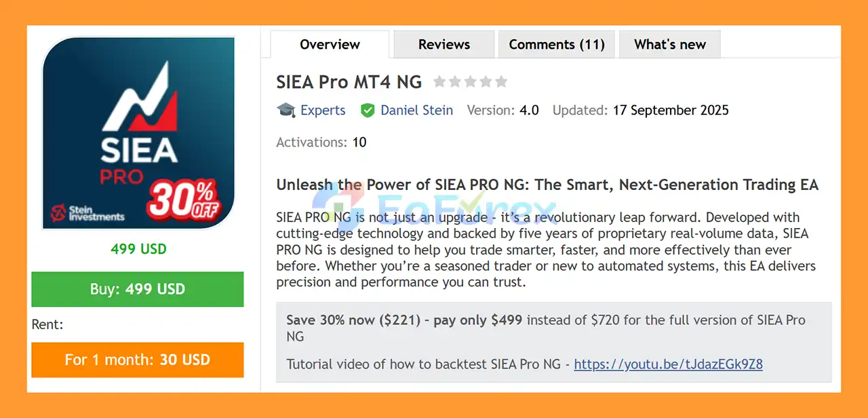Open the backtest tutorial YouTube link

pos(667,364)
